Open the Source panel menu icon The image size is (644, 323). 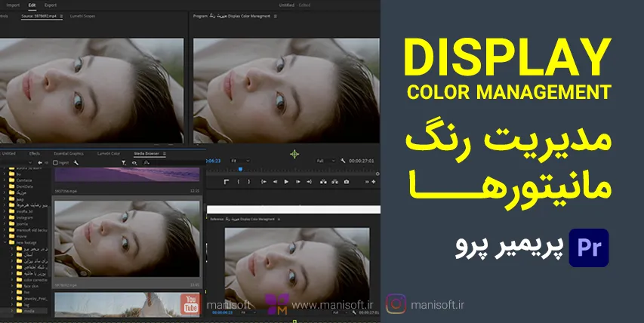point(61,17)
